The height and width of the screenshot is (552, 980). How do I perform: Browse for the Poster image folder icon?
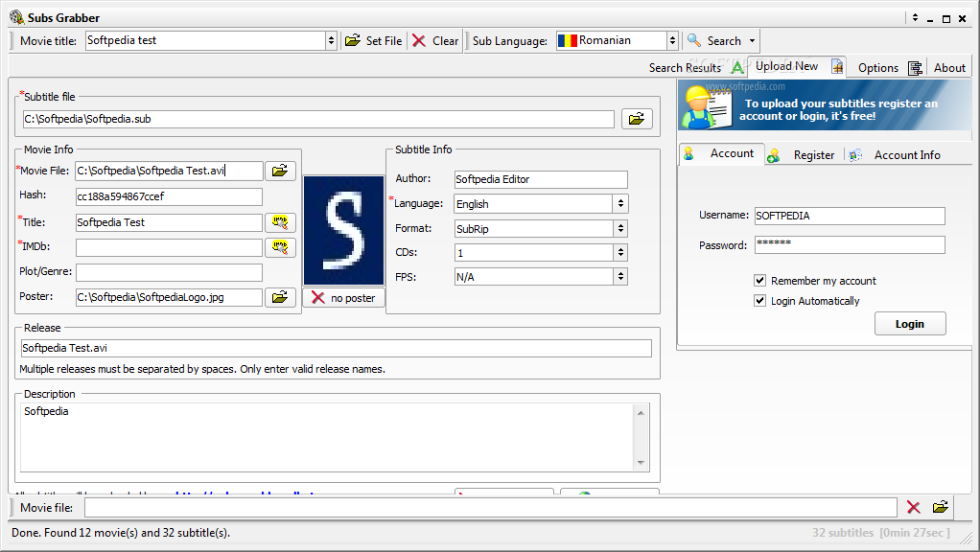pyautogui.click(x=280, y=297)
